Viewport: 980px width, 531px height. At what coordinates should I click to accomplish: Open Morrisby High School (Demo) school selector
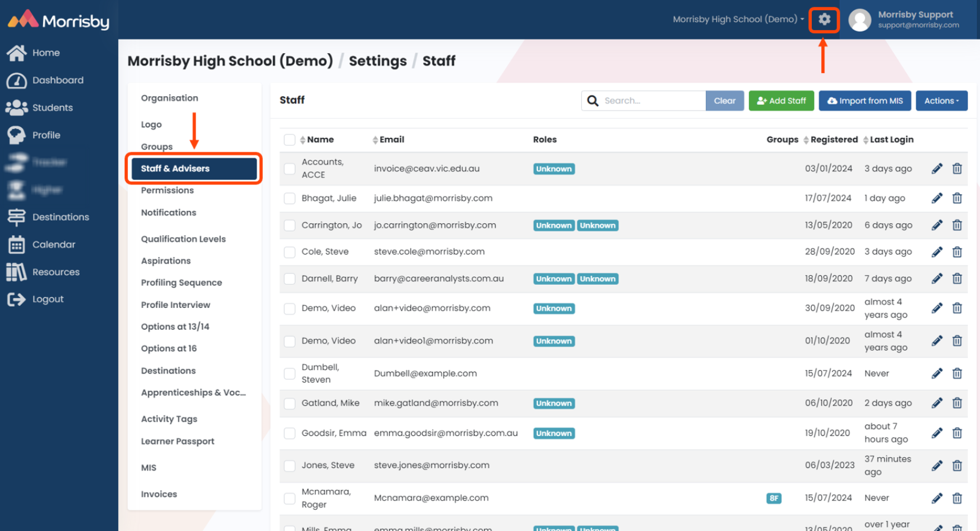(x=738, y=19)
